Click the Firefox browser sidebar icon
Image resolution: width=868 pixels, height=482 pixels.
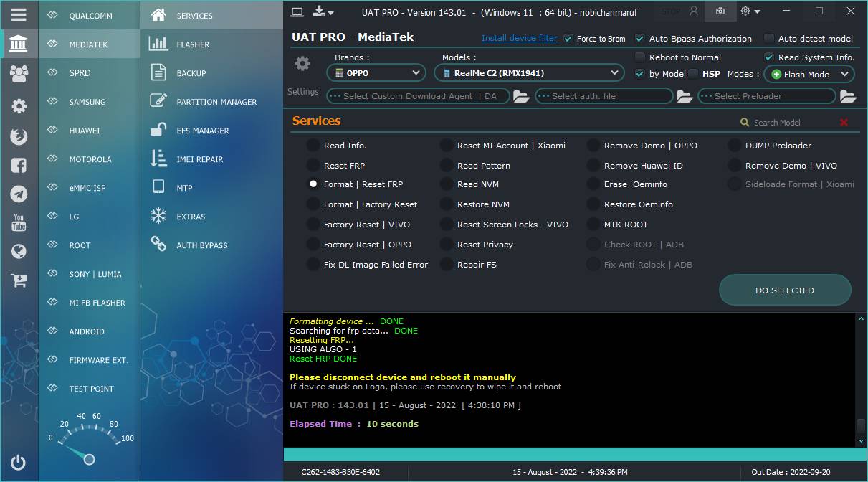tap(19, 136)
